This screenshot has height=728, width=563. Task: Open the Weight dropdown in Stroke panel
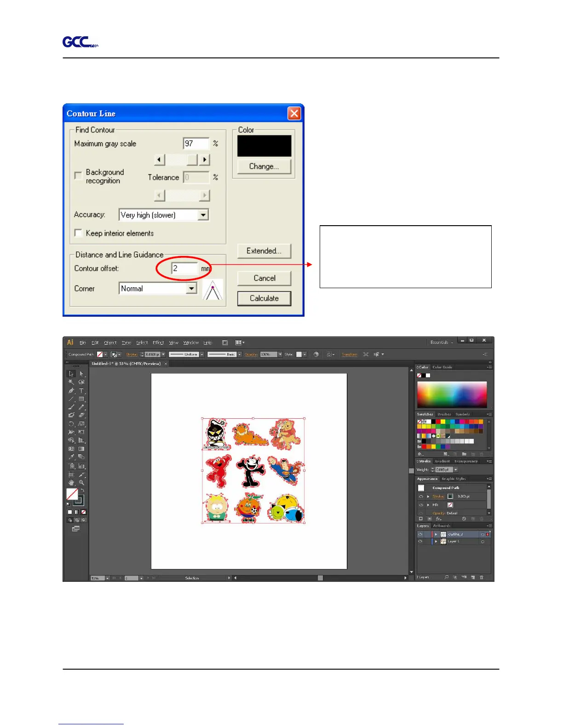(x=456, y=470)
